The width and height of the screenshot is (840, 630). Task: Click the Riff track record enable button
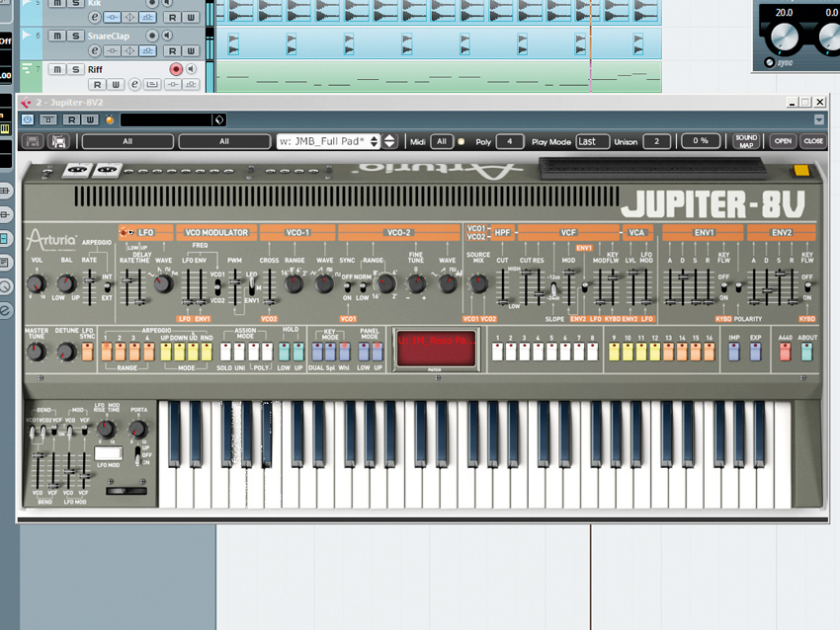[175, 69]
